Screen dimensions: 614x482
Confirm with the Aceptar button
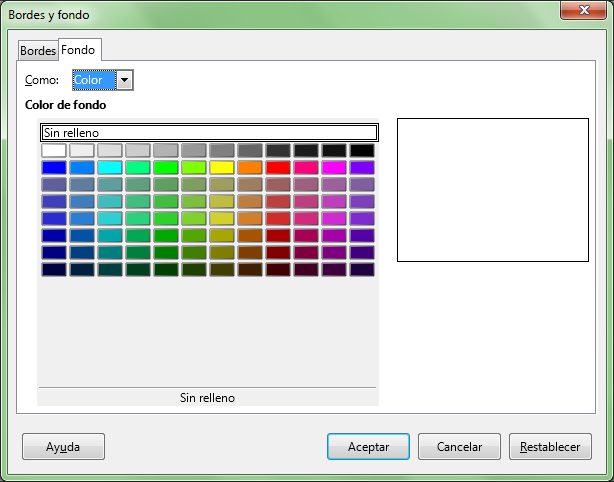[368, 447]
